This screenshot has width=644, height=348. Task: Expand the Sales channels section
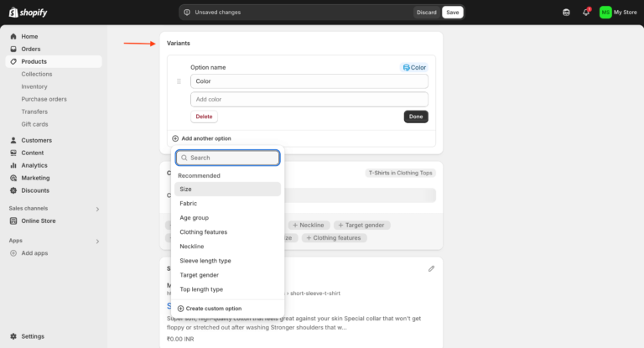click(97, 208)
